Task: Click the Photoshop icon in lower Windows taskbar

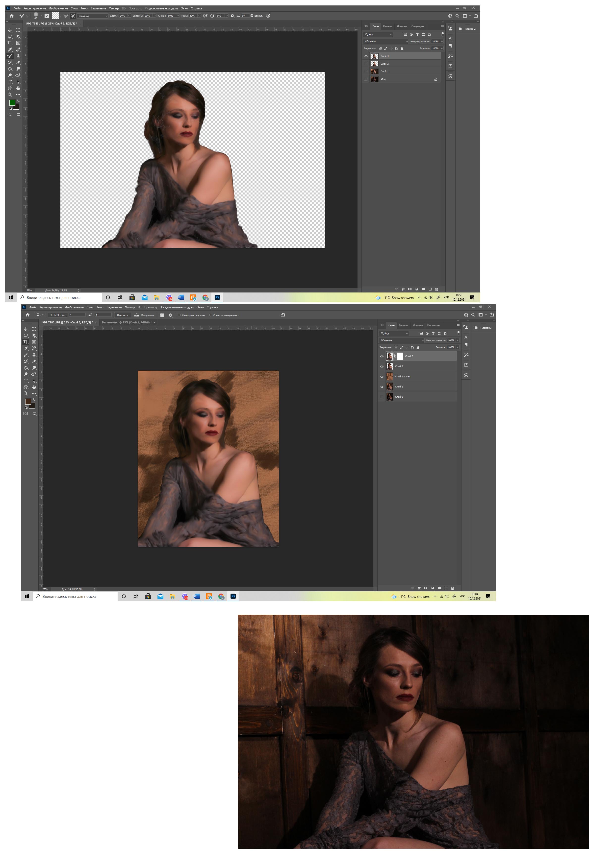Action: 233,596
